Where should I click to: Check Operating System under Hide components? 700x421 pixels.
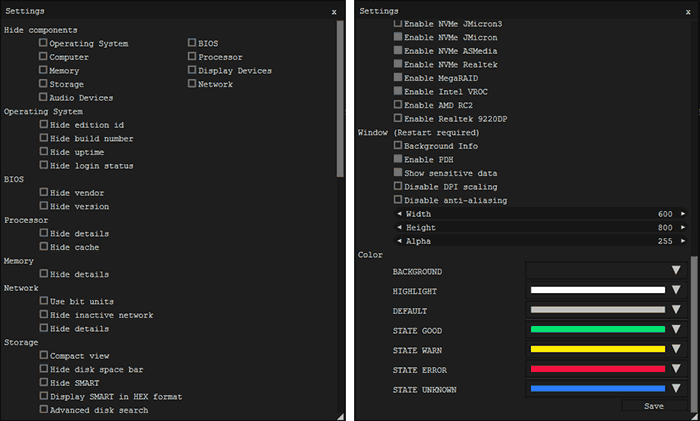(43, 43)
